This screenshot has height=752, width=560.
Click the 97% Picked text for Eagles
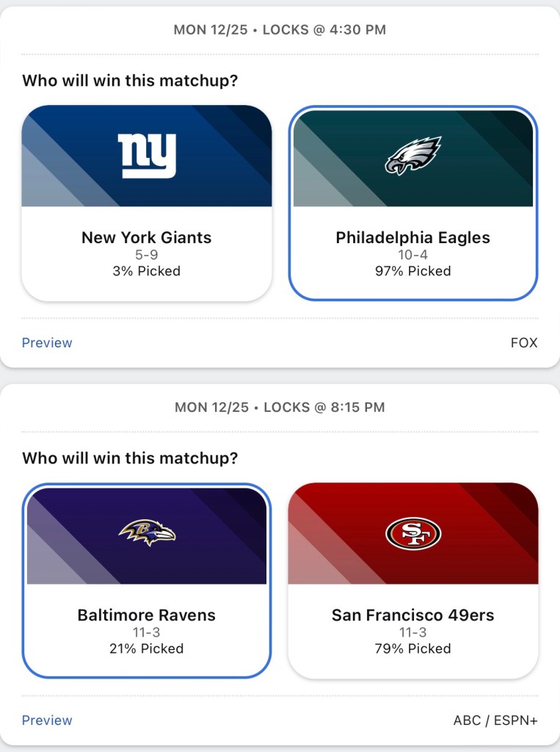click(413, 271)
